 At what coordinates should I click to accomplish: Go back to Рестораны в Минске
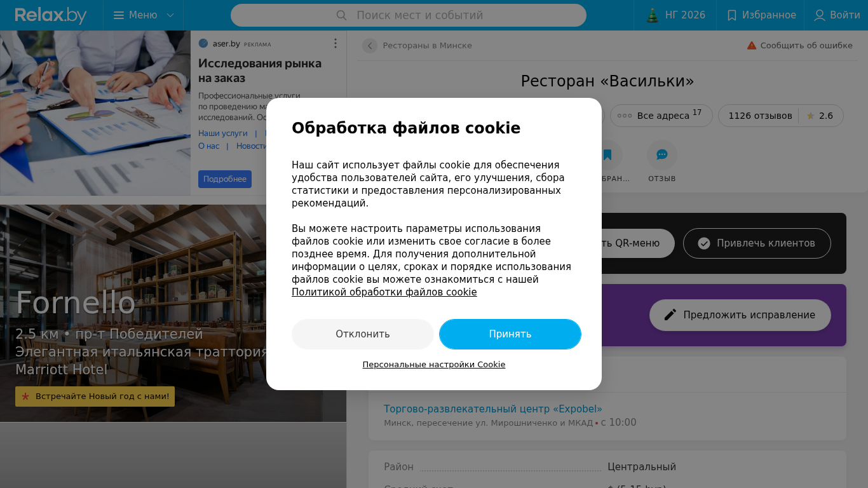(x=370, y=46)
